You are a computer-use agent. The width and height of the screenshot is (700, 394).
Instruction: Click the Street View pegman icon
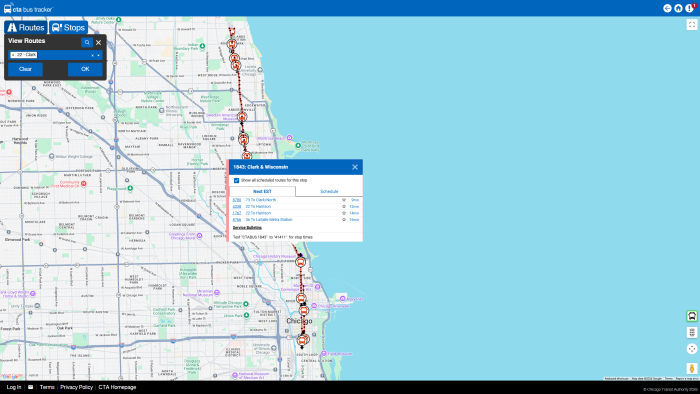point(692,369)
